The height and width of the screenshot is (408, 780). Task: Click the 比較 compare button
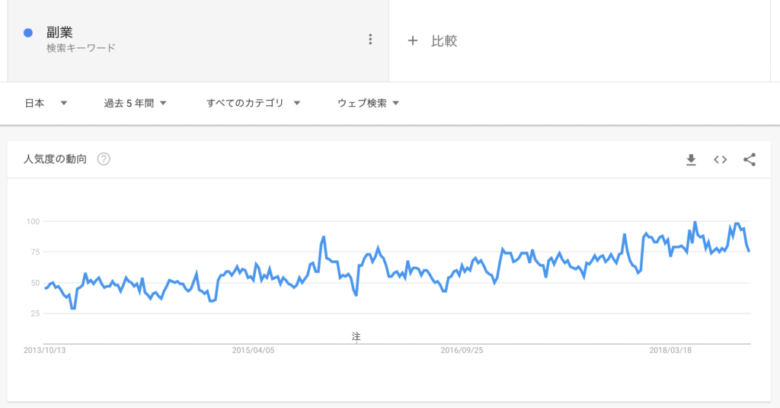click(444, 41)
